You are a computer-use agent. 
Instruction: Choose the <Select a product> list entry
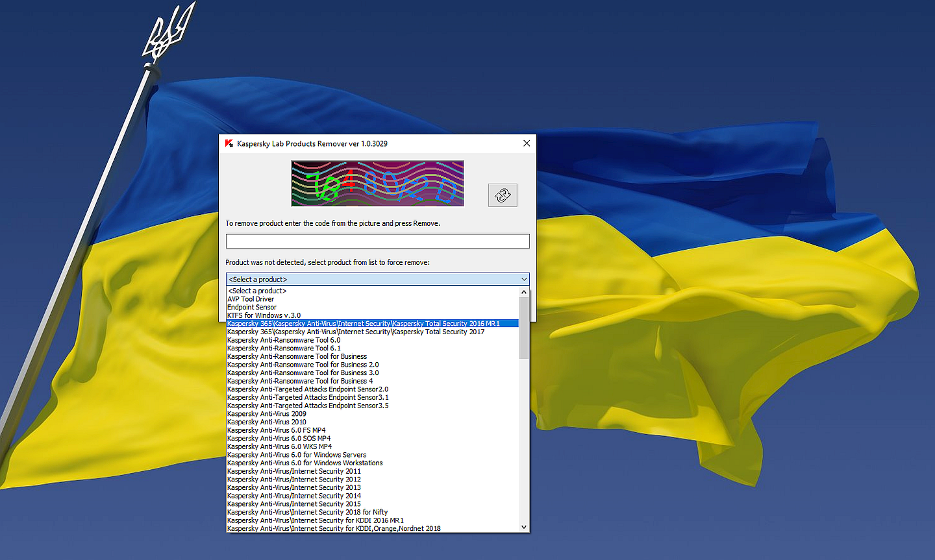click(373, 291)
